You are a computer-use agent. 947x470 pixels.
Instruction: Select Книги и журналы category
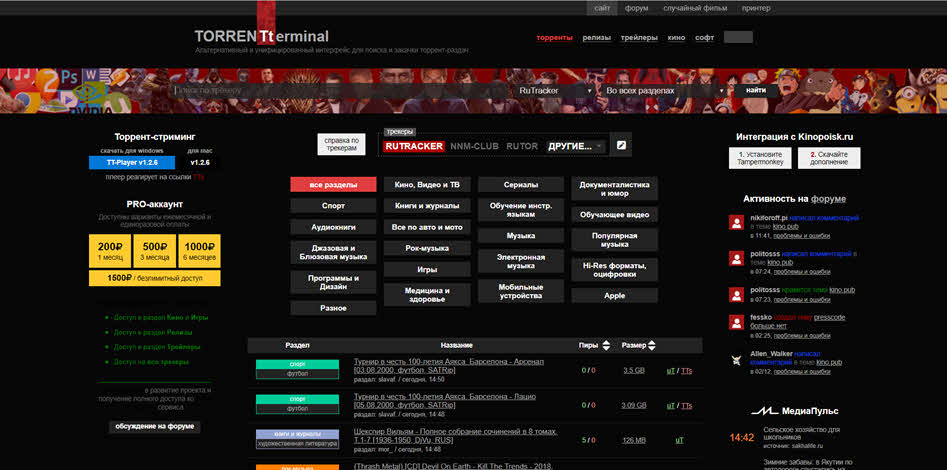[x=427, y=206]
